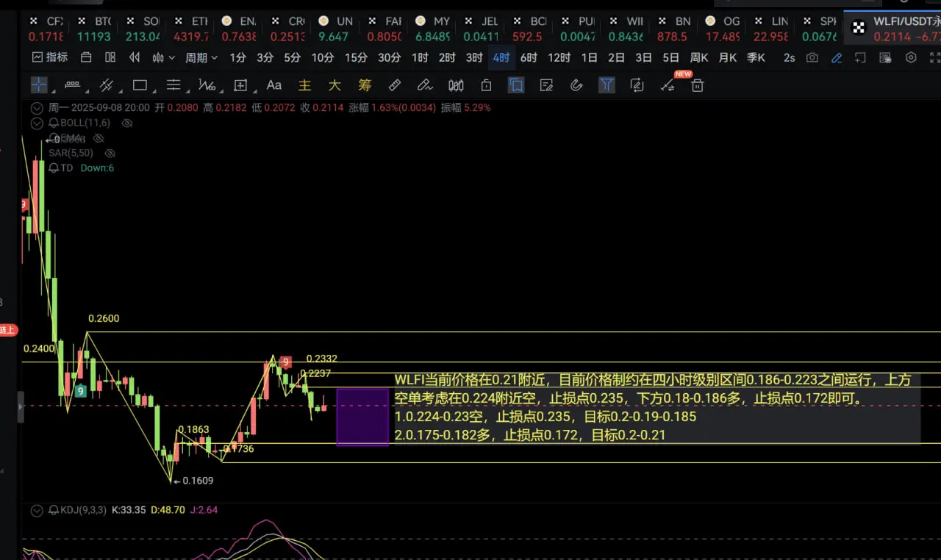
Task: Toggle the BOLL alert bell
Action: pyautogui.click(x=54, y=123)
